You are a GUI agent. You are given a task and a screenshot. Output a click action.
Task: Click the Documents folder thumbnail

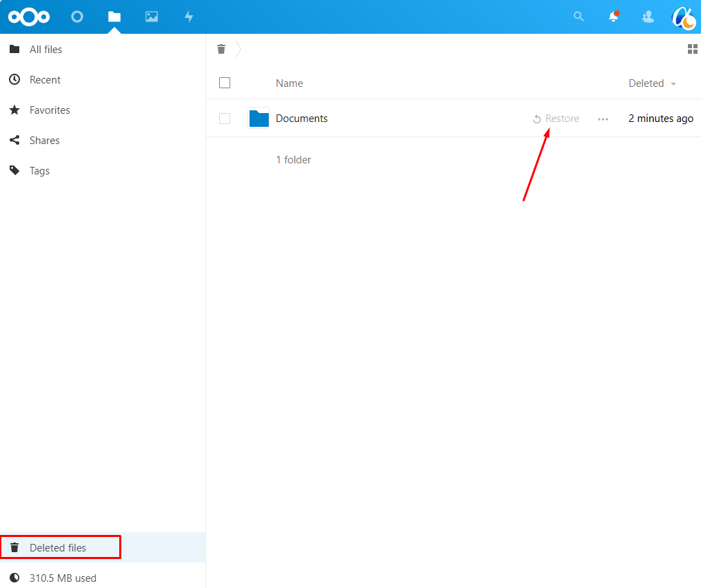pyautogui.click(x=258, y=119)
